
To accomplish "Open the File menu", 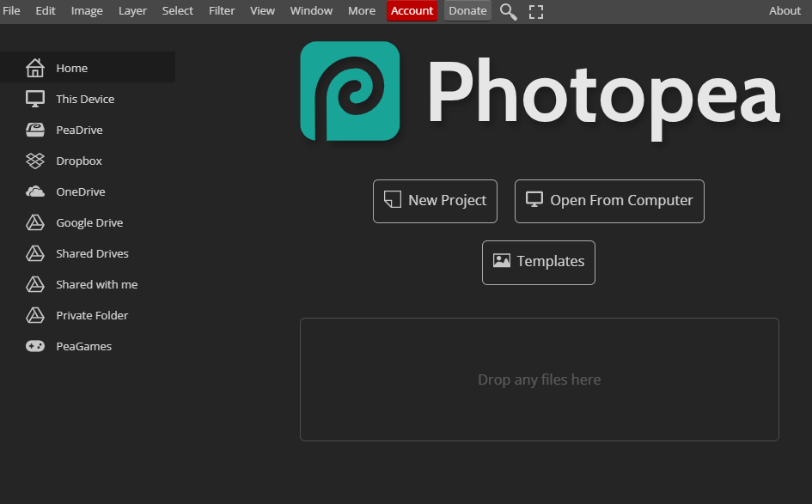I will coord(12,11).
